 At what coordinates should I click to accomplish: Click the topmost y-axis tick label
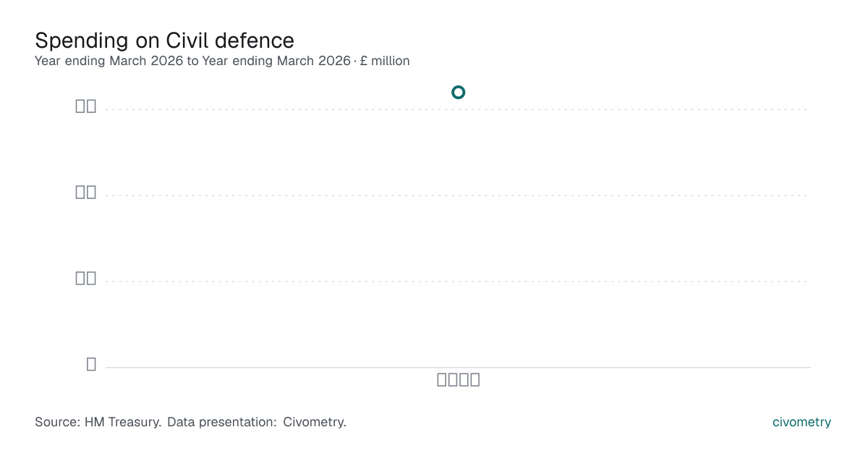(86, 106)
